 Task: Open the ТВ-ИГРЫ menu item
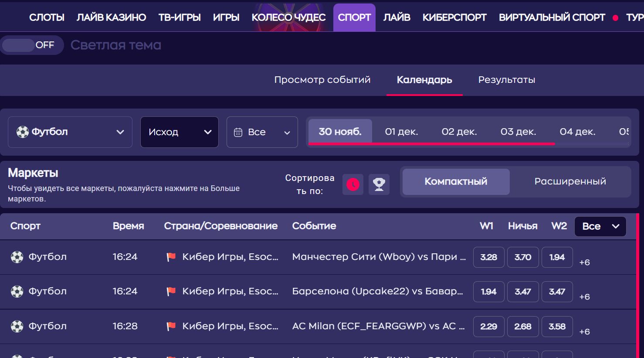(180, 17)
